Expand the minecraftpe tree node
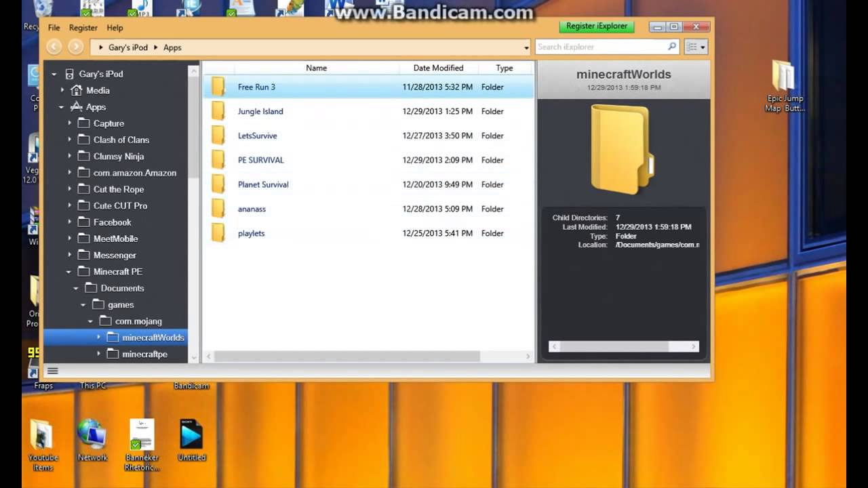868x488 pixels. [x=98, y=354]
